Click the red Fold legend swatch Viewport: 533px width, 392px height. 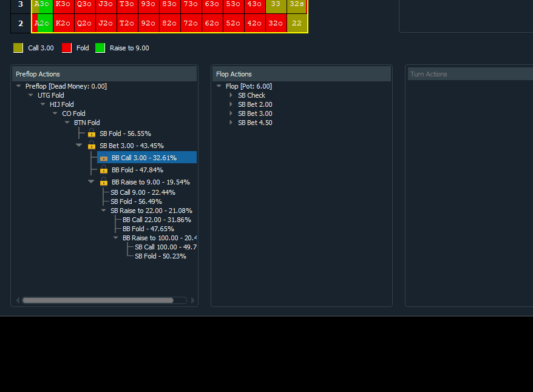(x=67, y=48)
